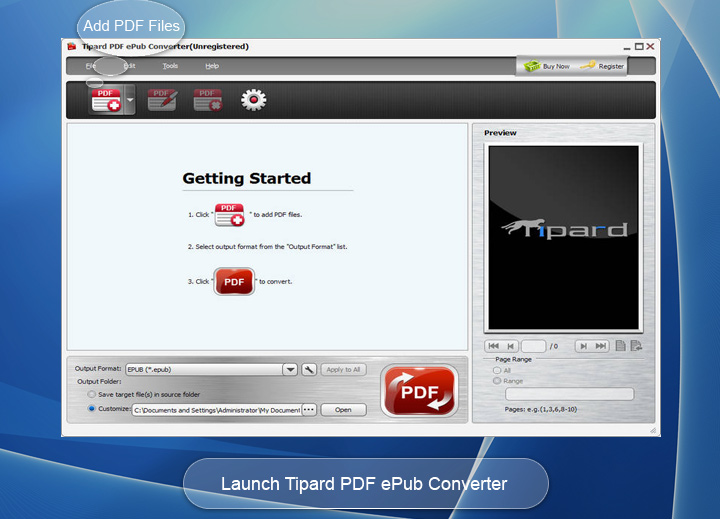Open the Tools menu
This screenshot has width=720, height=519.
coord(170,66)
